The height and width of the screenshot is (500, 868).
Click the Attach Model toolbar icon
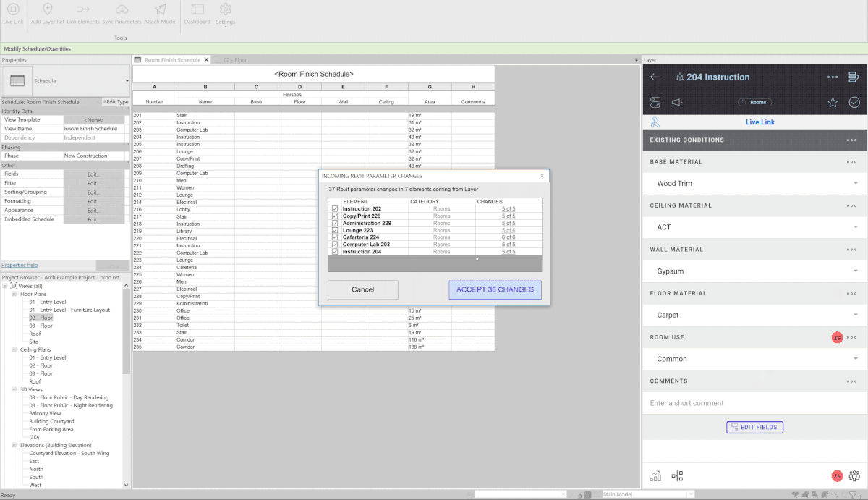(160, 13)
